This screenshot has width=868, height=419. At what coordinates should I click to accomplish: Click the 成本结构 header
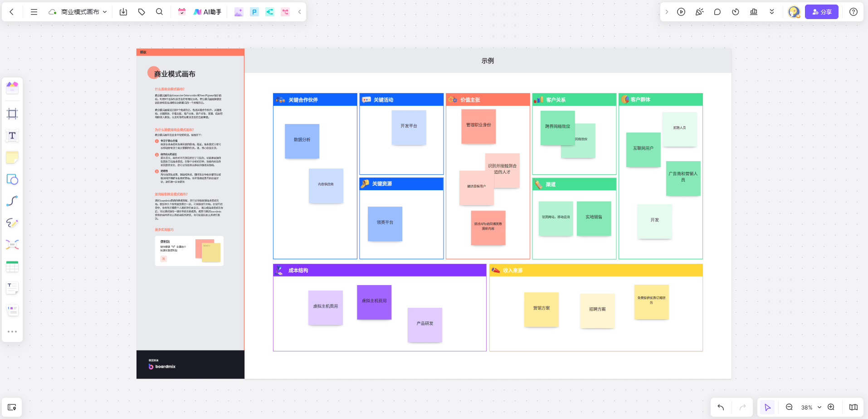click(x=380, y=270)
